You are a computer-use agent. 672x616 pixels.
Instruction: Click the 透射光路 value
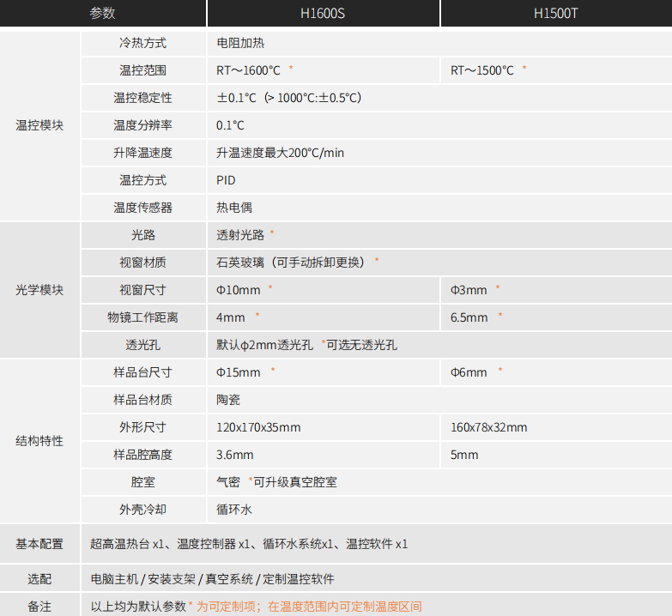pos(240,235)
